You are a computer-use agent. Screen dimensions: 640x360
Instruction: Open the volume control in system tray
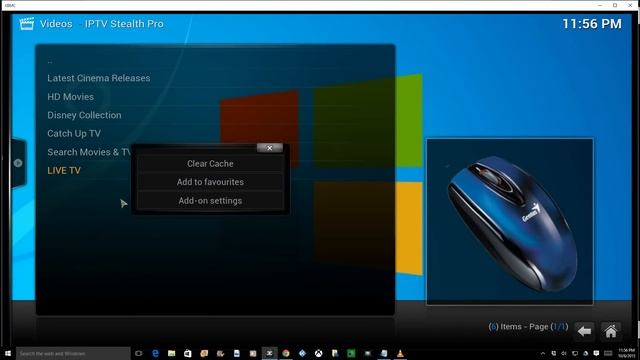pyautogui.click(x=564, y=353)
